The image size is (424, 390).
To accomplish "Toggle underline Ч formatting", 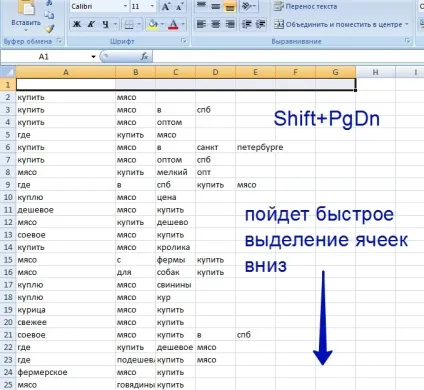I will click(x=105, y=24).
